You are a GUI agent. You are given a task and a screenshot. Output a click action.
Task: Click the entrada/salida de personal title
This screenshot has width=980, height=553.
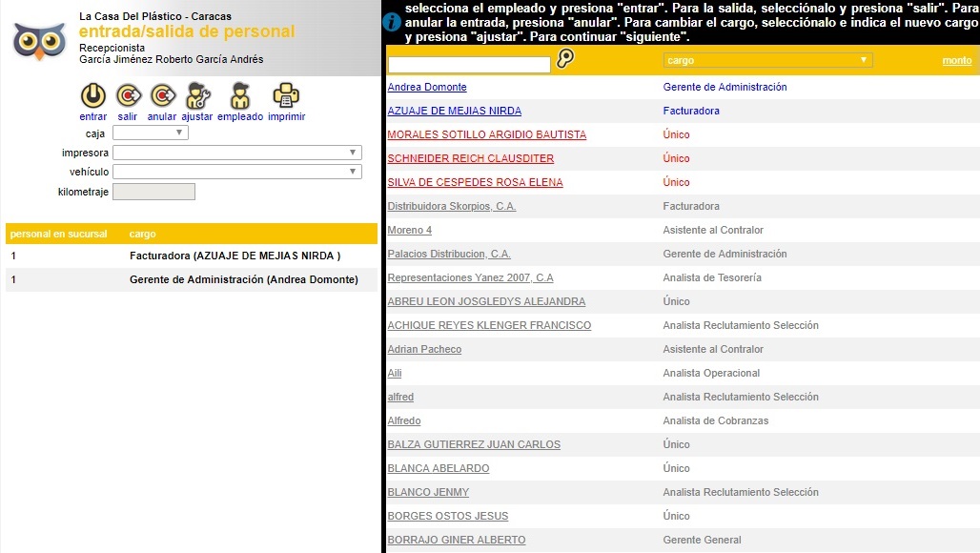click(x=187, y=31)
